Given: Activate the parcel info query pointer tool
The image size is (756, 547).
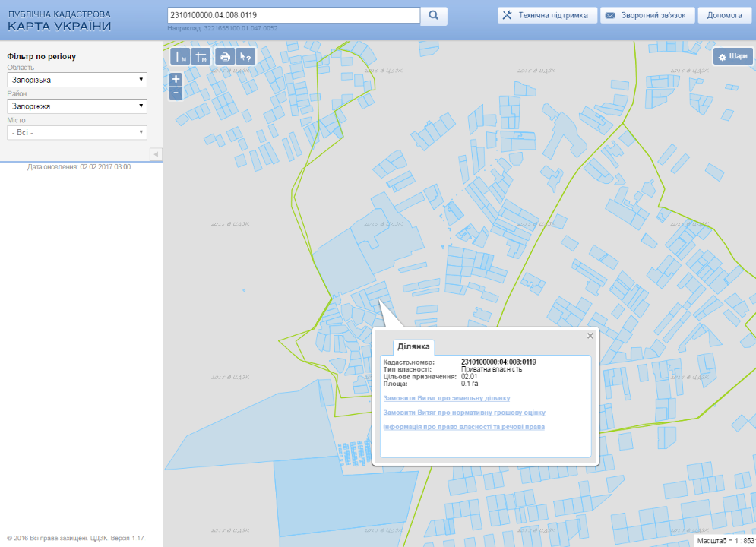Looking at the screenshot, I should pos(245,56).
